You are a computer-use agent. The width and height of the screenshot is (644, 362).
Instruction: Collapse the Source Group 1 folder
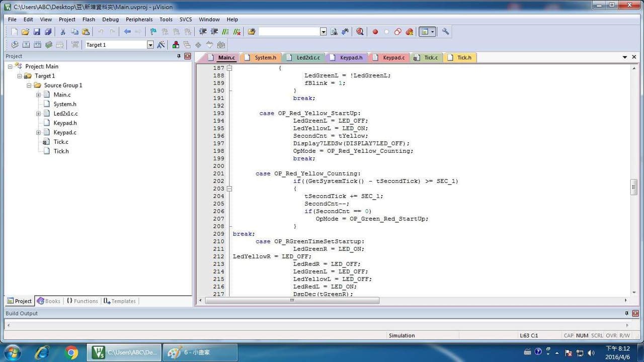(29, 85)
